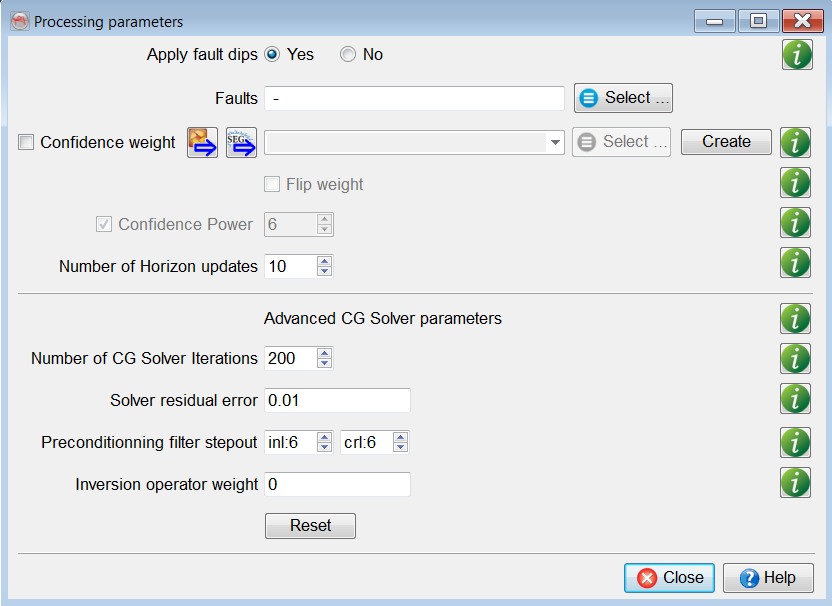Click info icon beside Number of Horizon updates

click(x=794, y=262)
